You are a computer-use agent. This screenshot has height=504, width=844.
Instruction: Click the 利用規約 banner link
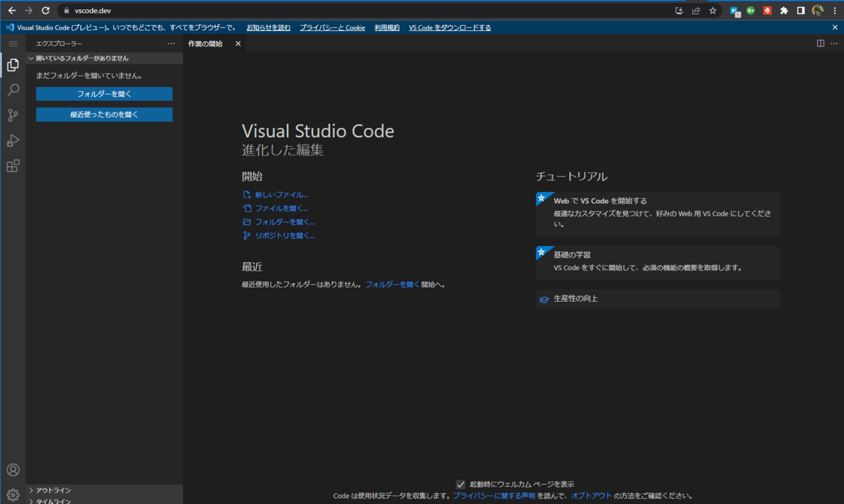pyautogui.click(x=387, y=27)
